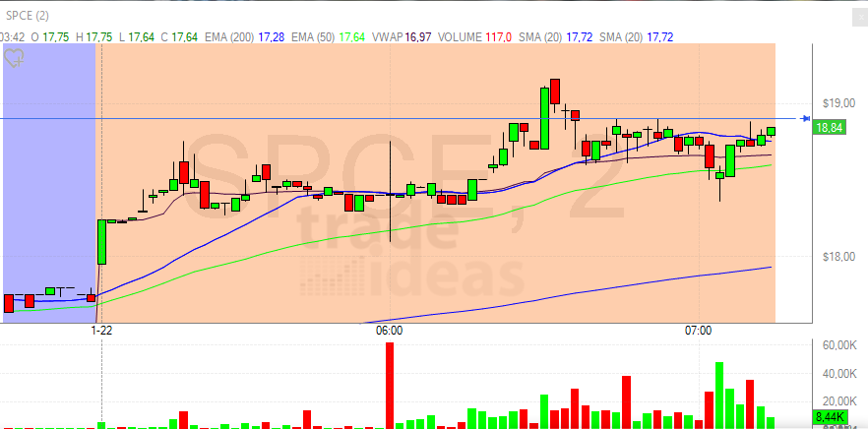Screen dimensions: 868x429
Task: Click the VWAP 16,97 legend entry
Action: [402, 37]
